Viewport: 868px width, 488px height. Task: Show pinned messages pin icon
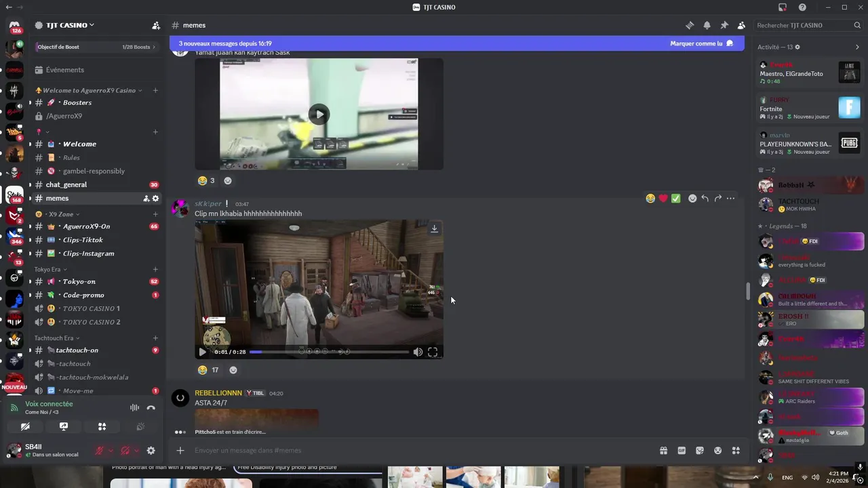(x=724, y=25)
